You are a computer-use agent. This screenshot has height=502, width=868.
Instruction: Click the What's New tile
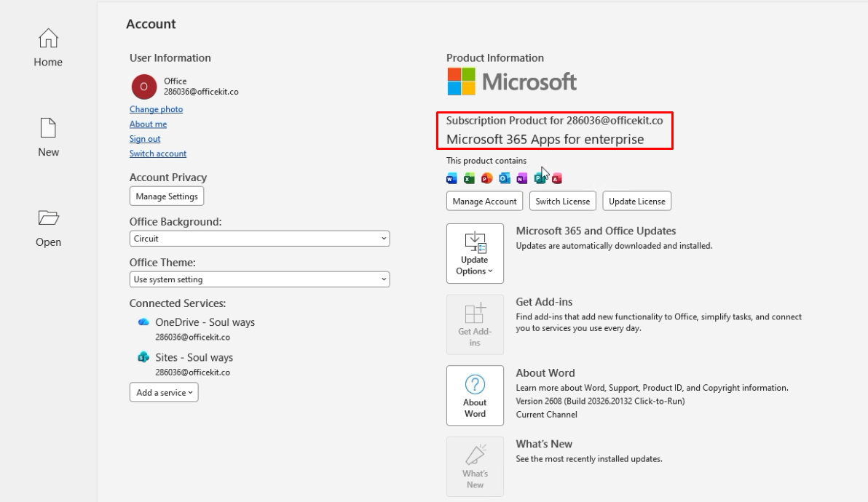(x=475, y=466)
